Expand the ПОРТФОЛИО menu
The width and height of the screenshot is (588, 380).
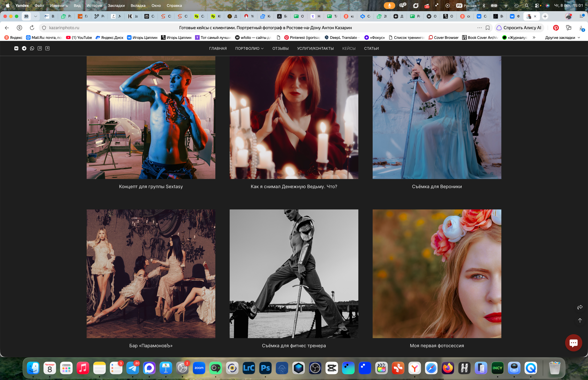coord(249,48)
